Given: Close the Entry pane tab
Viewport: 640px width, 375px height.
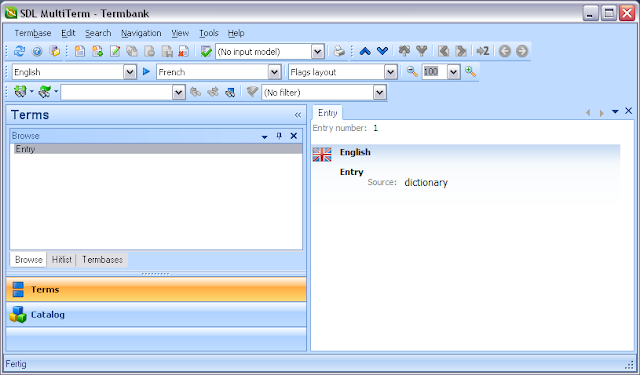Looking at the screenshot, I should coord(629,111).
